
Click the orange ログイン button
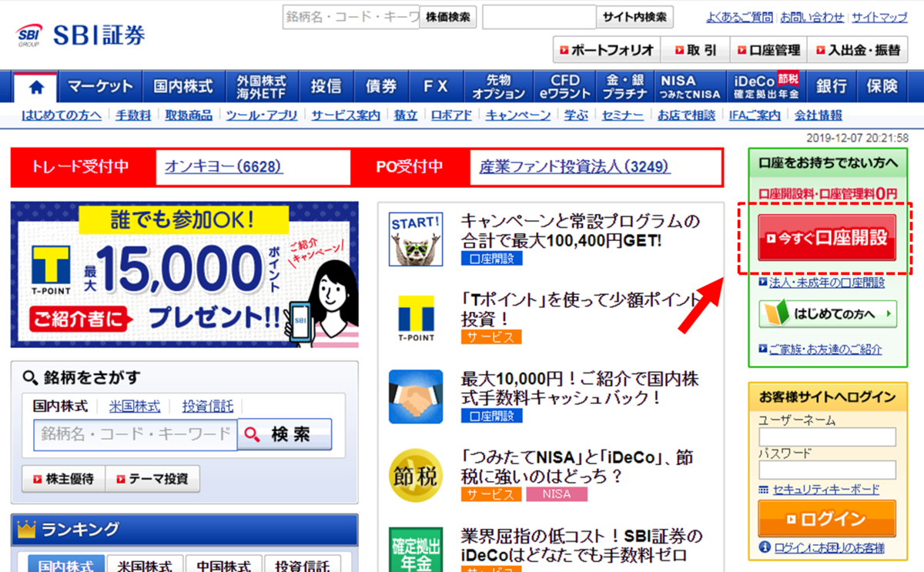tap(827, 519)
